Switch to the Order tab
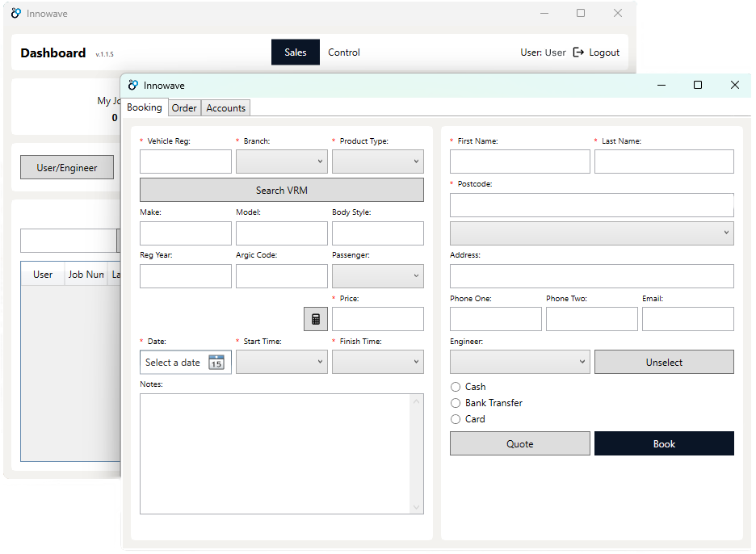This screenshot has height=554, width=756. 184,107
